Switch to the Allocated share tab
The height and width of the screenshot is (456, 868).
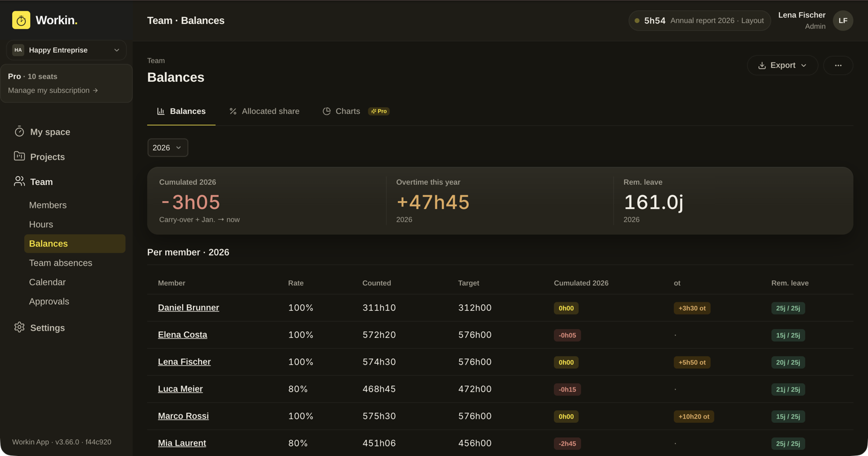tap(264, 111)
